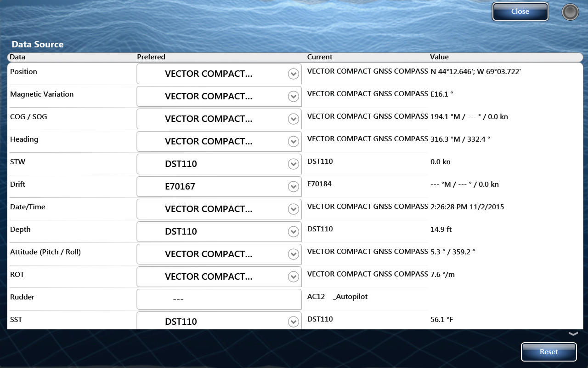Click the Drift value --- °M / --- ° / 0.0 kn
The width and height of the screenshot is (588, 368).
pyautogui.click(x=464, y=184)
